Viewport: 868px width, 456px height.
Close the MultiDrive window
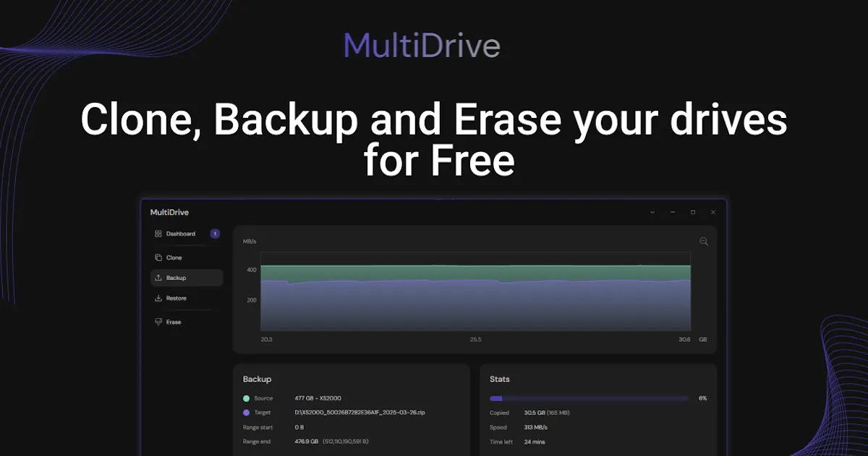(x=713, y=212)
